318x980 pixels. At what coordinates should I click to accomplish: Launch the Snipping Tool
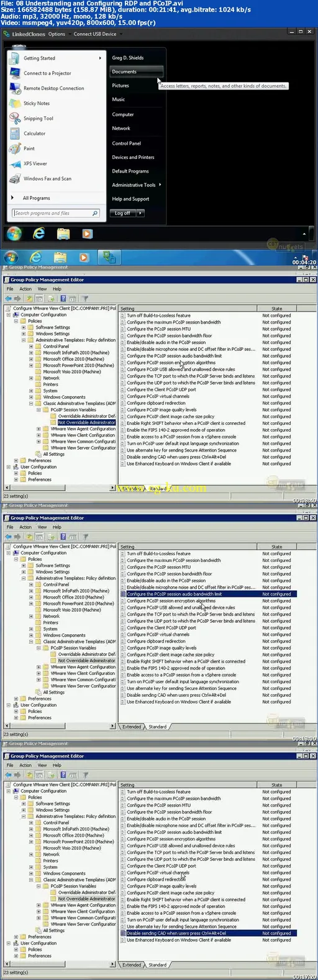click(x=39, y=119)
